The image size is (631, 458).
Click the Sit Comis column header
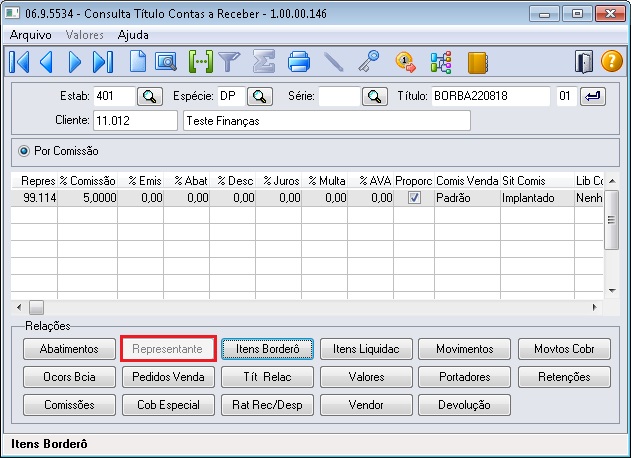pyautogui.click(x=537, y=181)
